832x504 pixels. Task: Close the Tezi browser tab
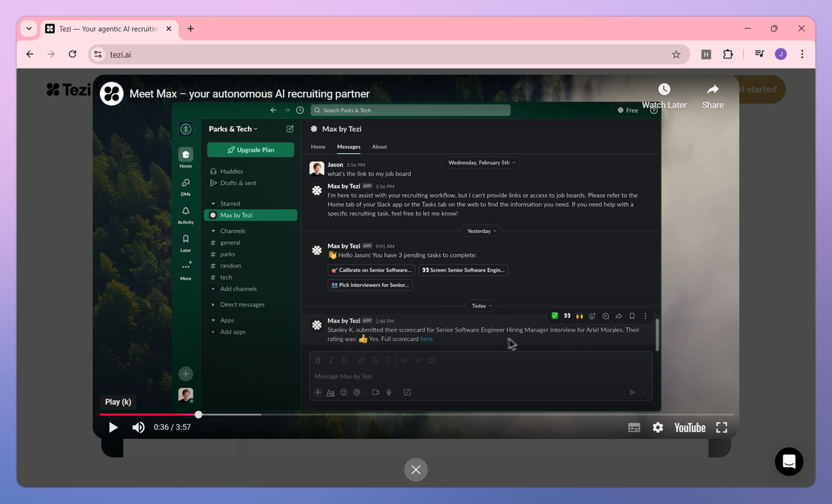pyautogui.click(x=169, y=29)
